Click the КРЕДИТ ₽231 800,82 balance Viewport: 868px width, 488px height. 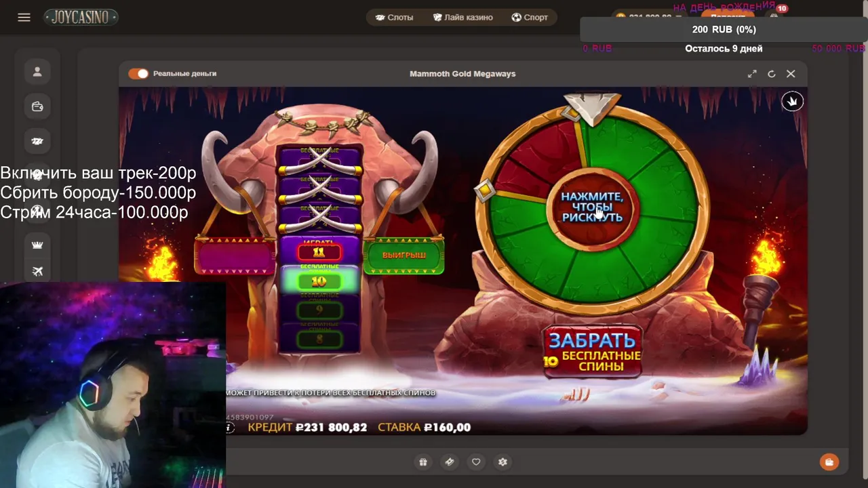307,427
